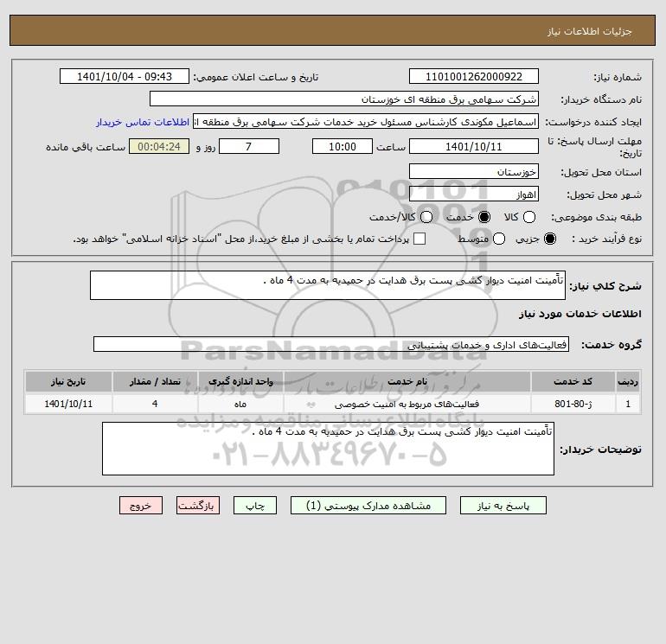This screenshot has height=644, width=666.
Task: Click the تاریخ نیاز column header
Action: click(68, 381)
